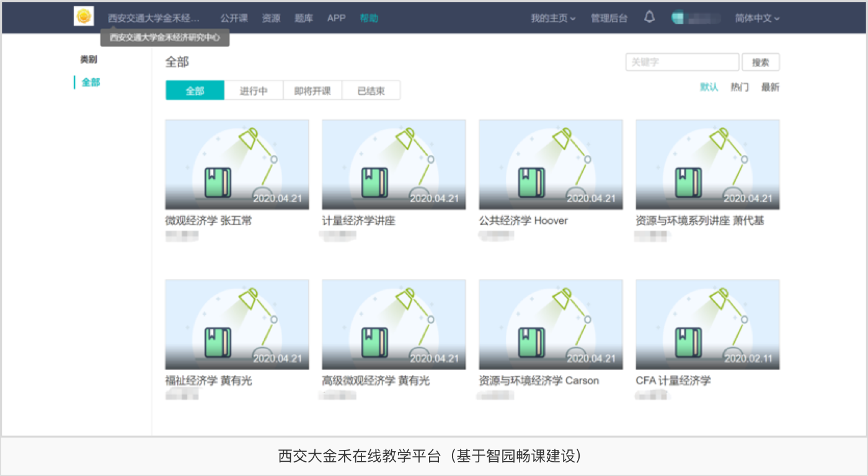Sort courses by 热门
868x476 pixels.
tap(740, 87)
